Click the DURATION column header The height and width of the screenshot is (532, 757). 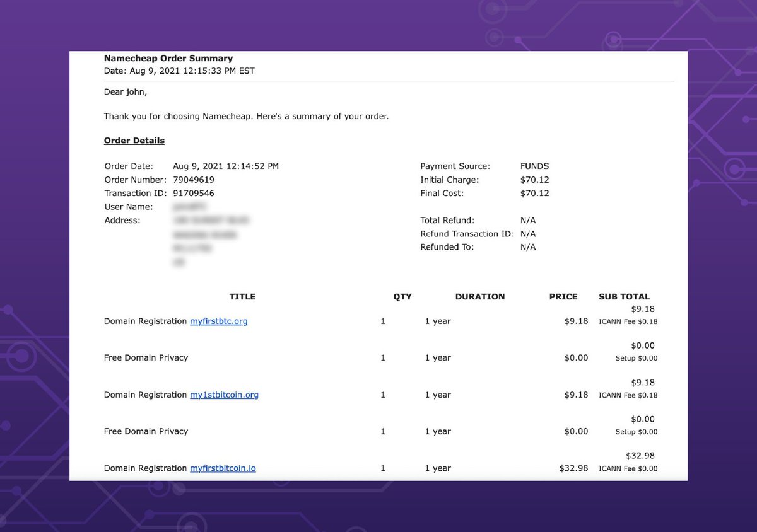click(x=480, y=297)
